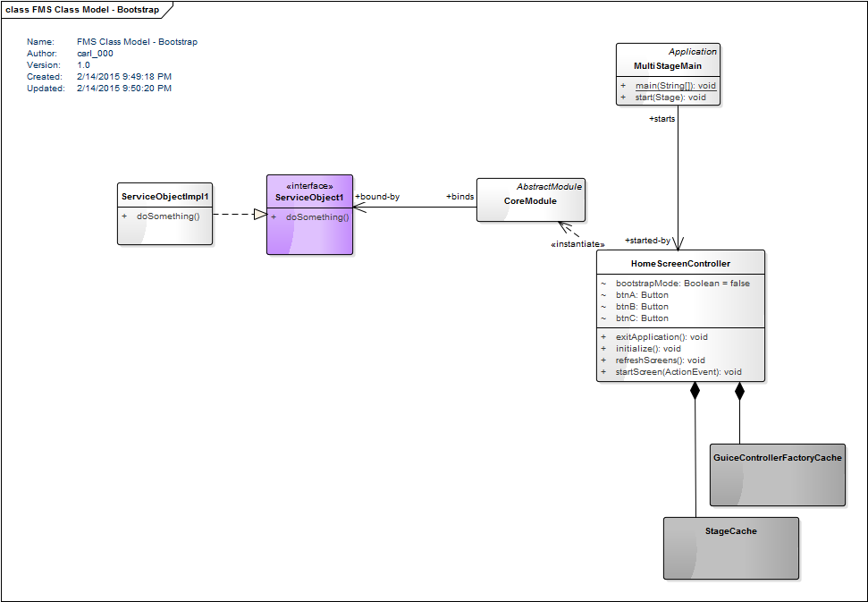Viewport: 868px width, 602px height.
Task: Click the author value carl_000
Action: click(x=96, y=53)
